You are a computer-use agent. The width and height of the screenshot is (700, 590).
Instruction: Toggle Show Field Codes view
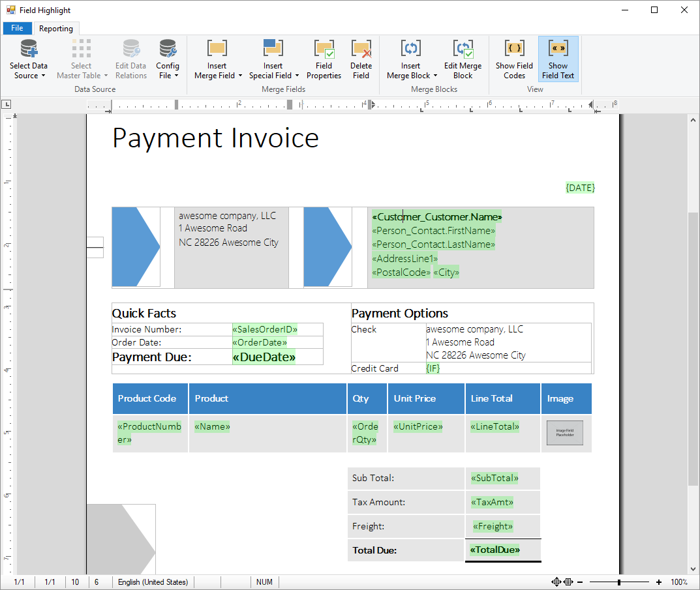[x=514, y=50]
